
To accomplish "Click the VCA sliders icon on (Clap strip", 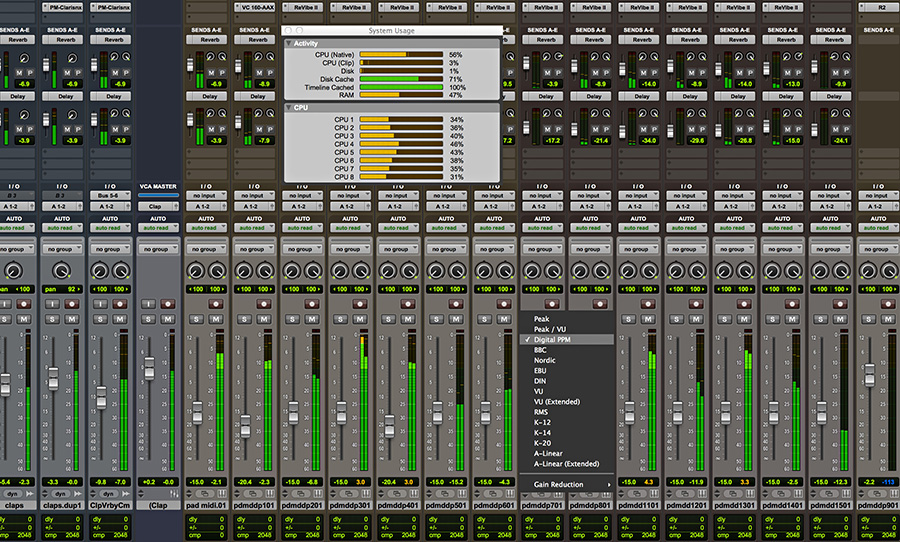I will click(x=174, y=494).
